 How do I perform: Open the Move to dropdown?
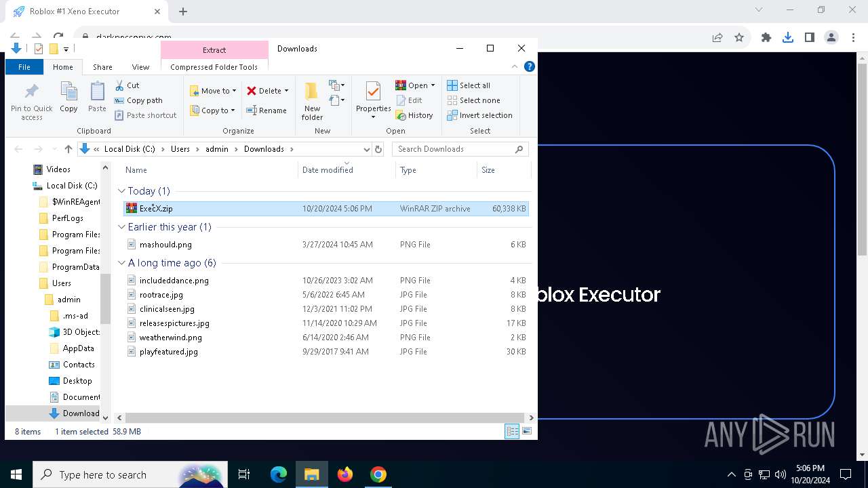pos(213,91)
